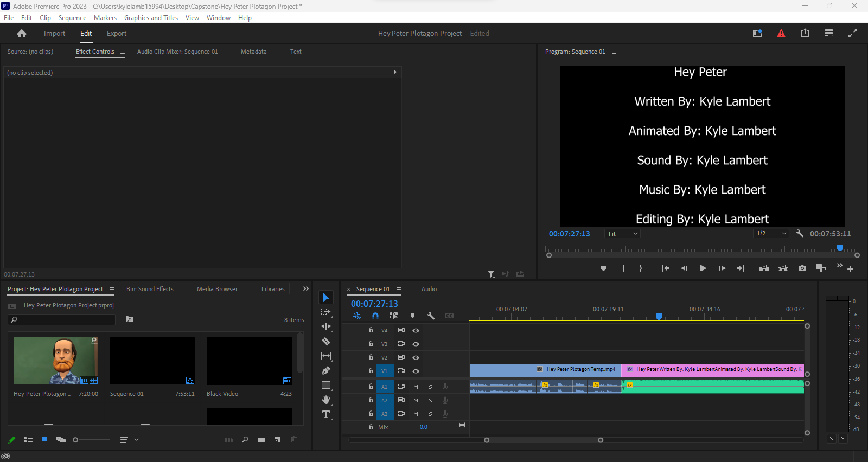Open the Fit zoom level dropdown

pos(622,234)
